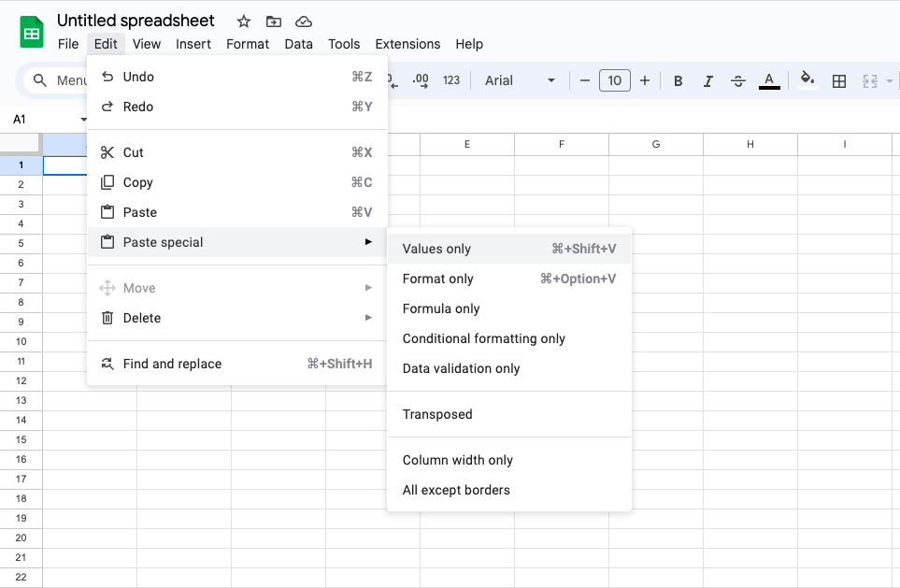The height and width of the screenshot is (588, 900).
Task: Choose Redo from Edit menu
Action: 237,107
